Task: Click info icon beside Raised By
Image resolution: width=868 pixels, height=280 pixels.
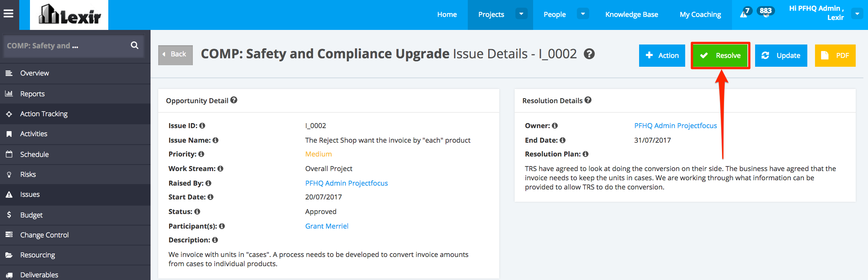Action: tap(209, 183)
